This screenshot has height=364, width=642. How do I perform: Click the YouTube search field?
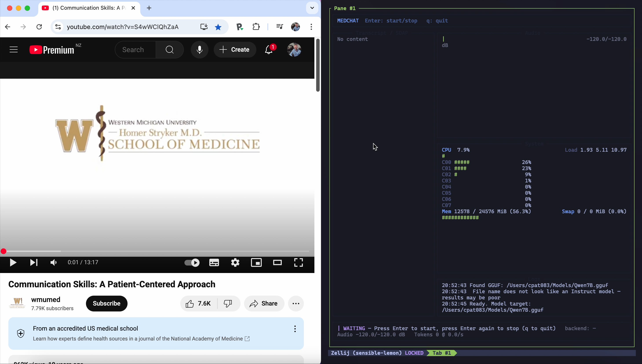135,50
